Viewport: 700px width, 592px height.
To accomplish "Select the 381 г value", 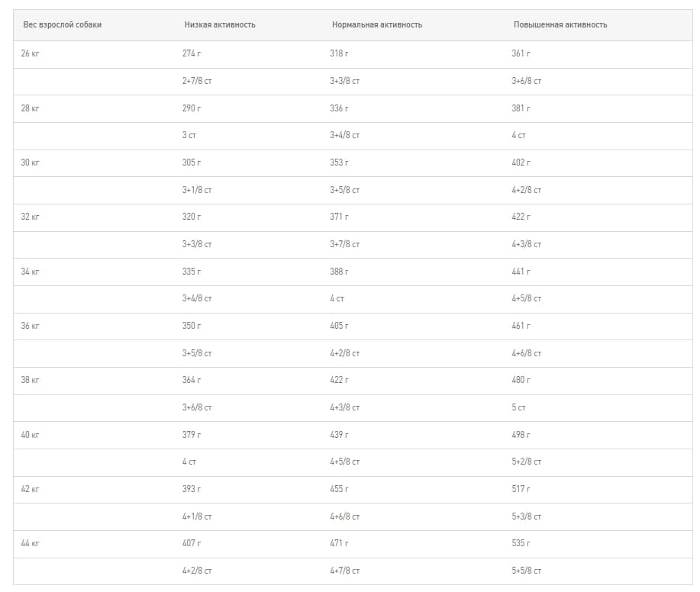I will pyautogui.click(x=521, y=108).
